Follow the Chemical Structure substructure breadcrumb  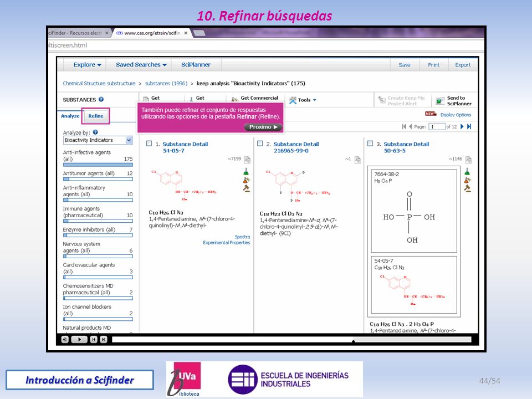pyautogui.click(x=99, y=84)
